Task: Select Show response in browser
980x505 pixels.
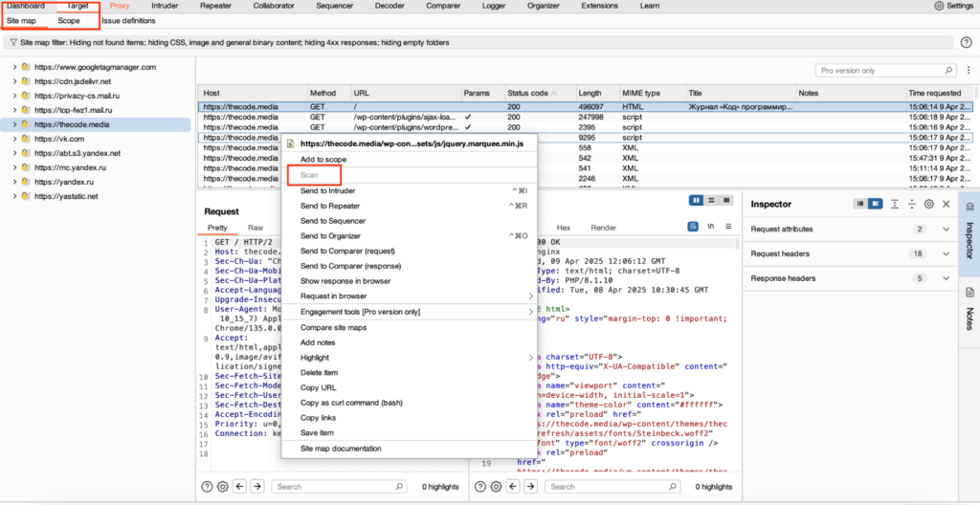Action: [x=410, y=280]
